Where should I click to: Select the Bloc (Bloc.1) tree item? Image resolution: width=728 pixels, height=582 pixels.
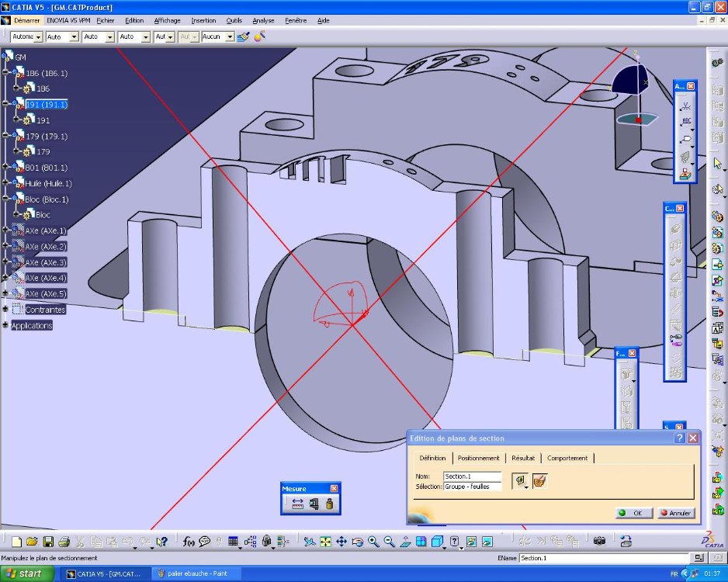point(47,199)
